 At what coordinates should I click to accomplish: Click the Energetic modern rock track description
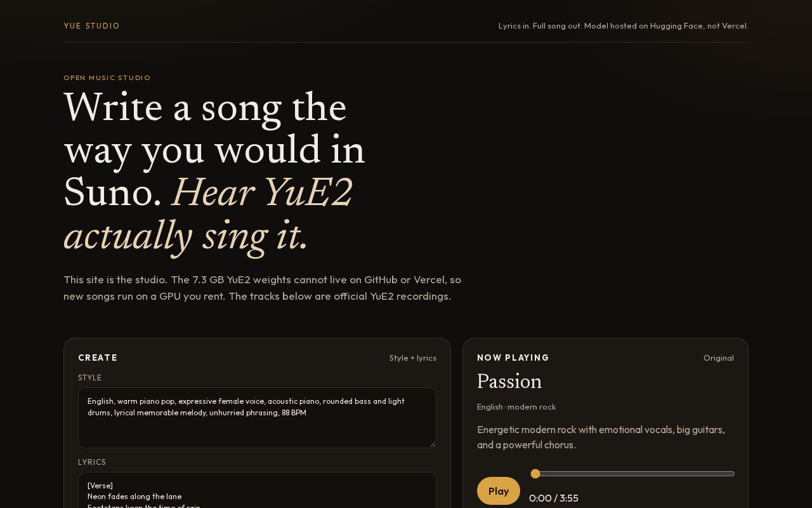click(x=601, y=438)
